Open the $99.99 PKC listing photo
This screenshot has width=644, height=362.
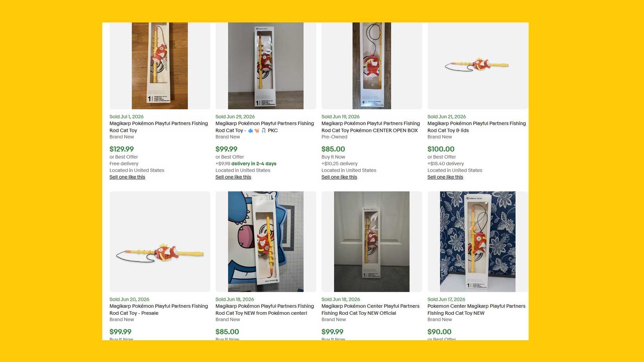coord(266,66)
